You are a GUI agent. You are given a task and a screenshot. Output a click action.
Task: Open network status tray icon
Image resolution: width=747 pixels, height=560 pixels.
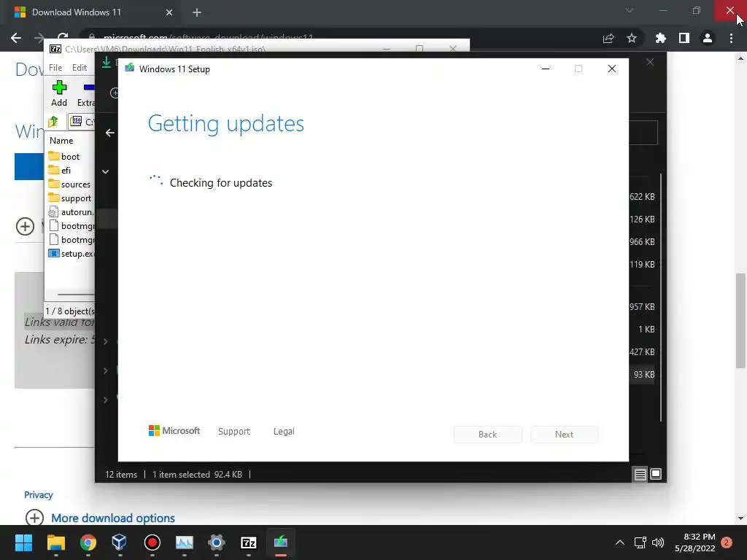tap(640, 542)
